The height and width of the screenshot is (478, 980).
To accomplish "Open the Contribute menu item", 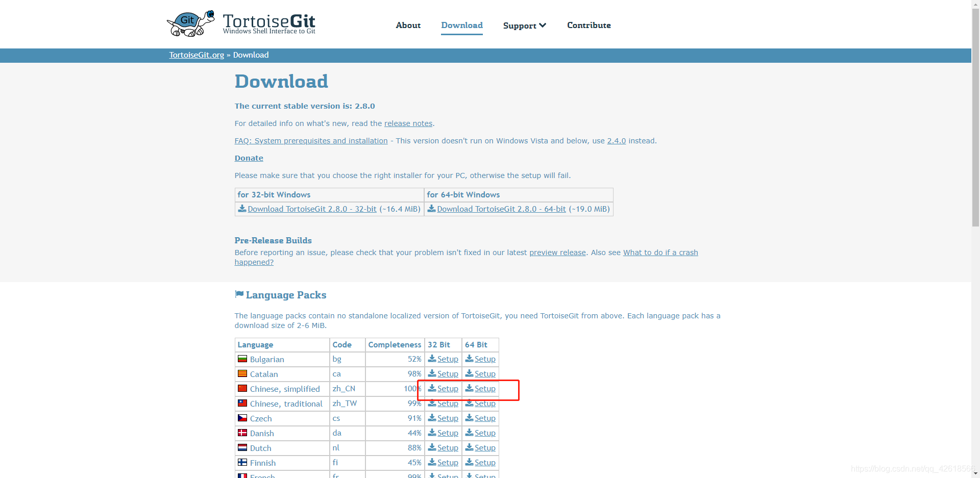I will click(589, 25).
